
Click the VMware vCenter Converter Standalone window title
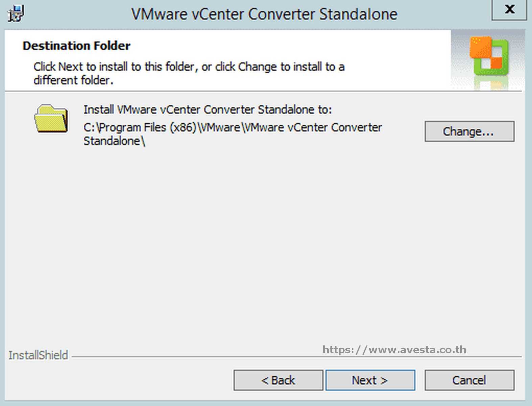coord(264,14)
